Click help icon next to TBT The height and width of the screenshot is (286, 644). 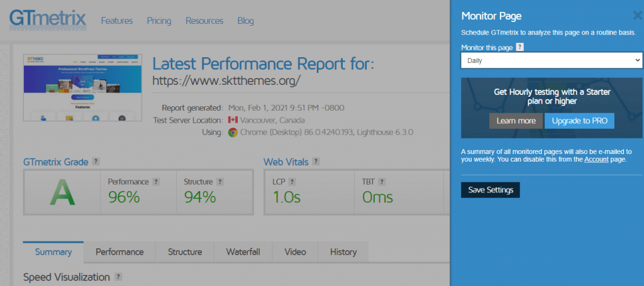coord(382,182)
